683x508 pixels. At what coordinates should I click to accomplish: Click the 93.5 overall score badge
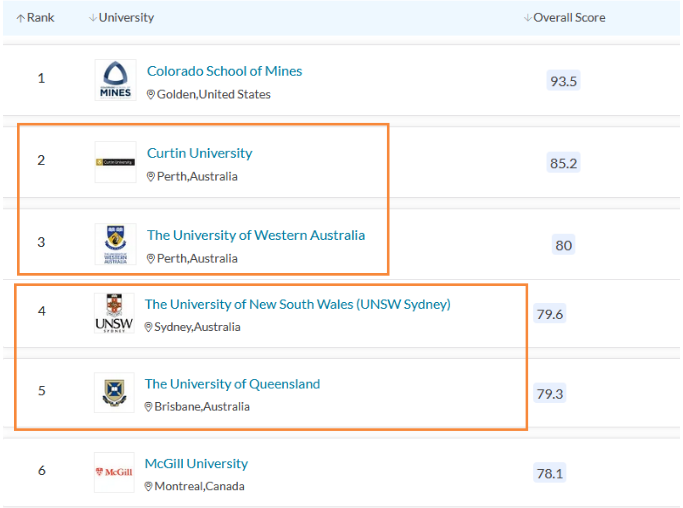click(x=563, y=81)
